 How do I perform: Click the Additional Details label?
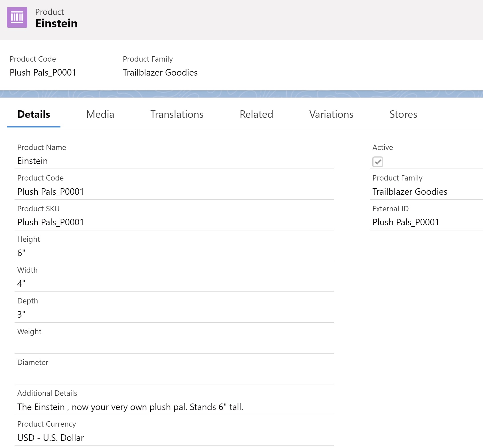tap(47, 393)
